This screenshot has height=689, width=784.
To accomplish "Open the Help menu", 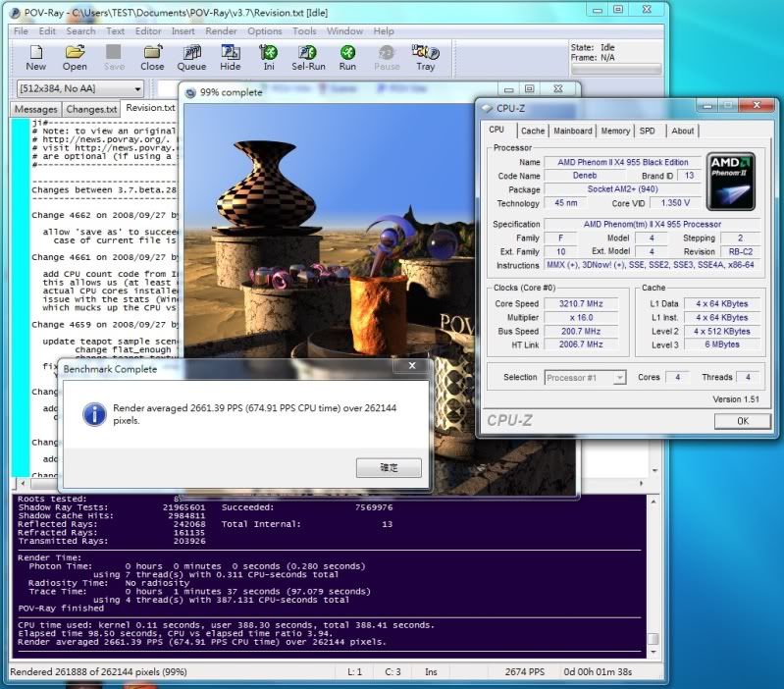I will [x=384, y=31].
